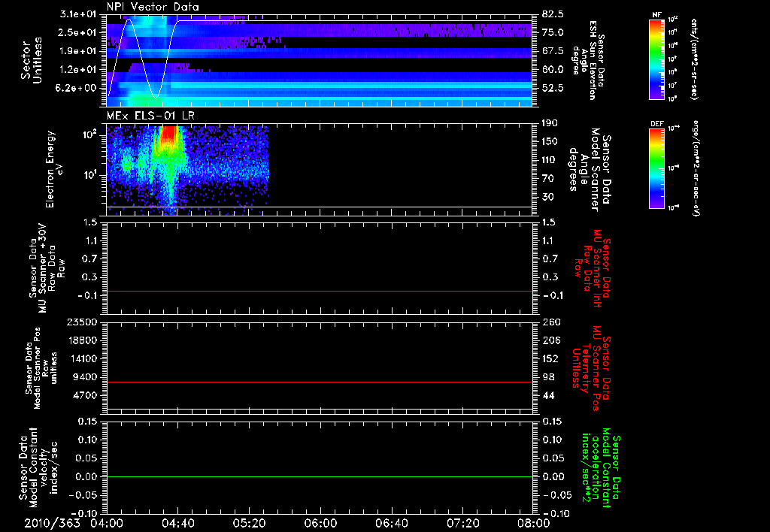Click the 67.5 elevation angle tick
770x532 pixels.
click(553, 51)
